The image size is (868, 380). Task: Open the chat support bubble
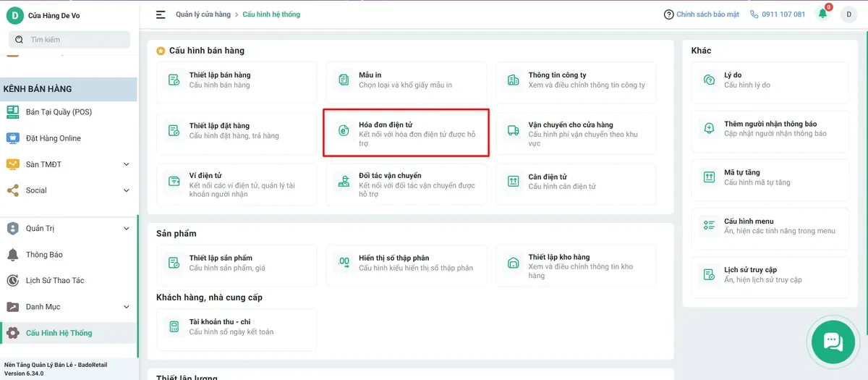click(x=833, y=342)
